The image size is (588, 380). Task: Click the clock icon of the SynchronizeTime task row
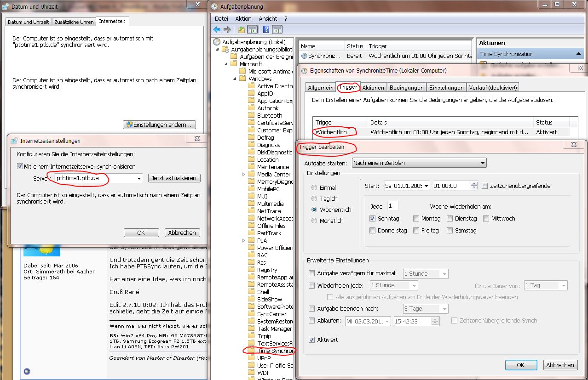[x=304, y=56]
